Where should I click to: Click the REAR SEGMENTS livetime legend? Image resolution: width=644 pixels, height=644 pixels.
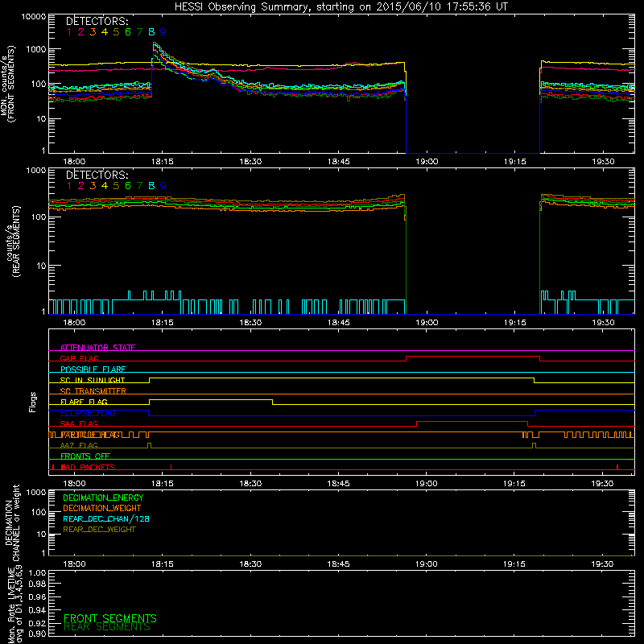pyautogui.click(x=107, y=627)
